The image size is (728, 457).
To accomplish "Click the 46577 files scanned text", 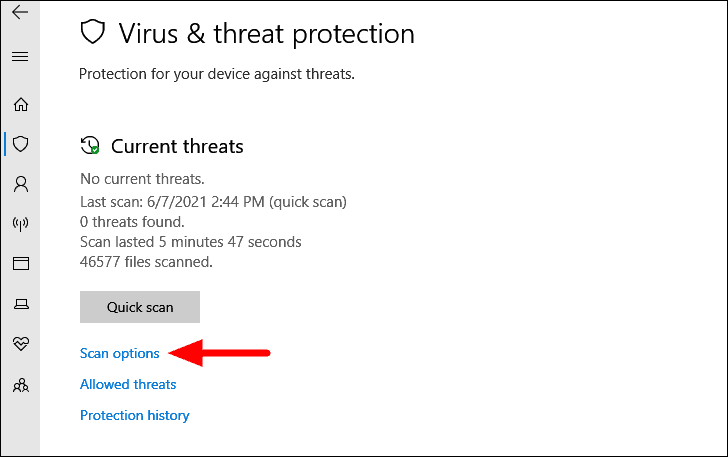I will click(x=146, y=262).
